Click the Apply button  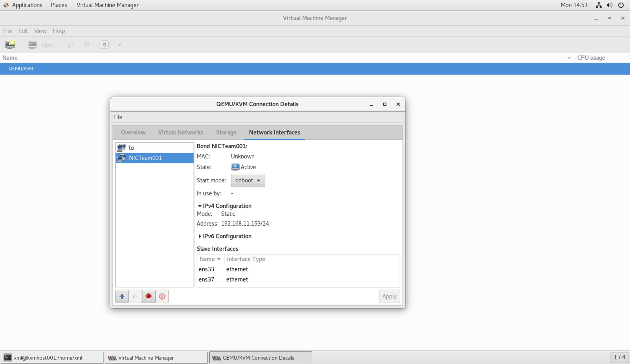tap(389, 296)
